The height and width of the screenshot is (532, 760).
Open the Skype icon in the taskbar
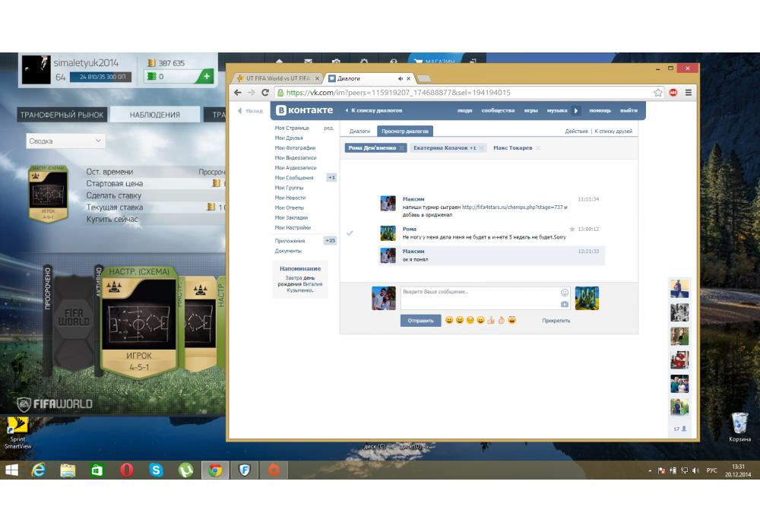click(x=156, y=470)
